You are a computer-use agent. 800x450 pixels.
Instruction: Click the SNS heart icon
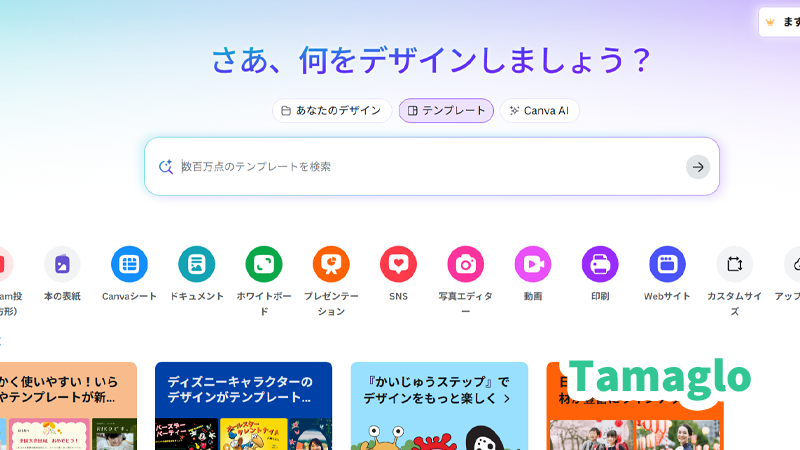point(398,264)
